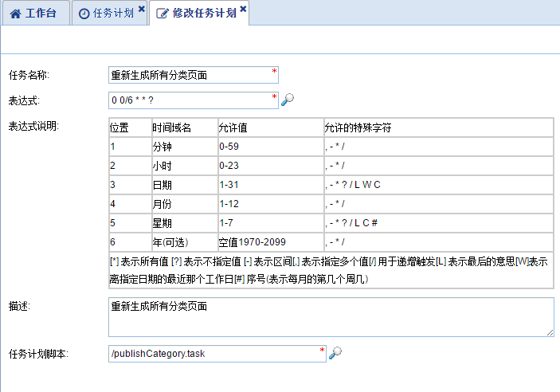This screenshot has height=392, width=560.
Task: Click the edit pencil icon on 修改任务计划 tab
Action: click(163, 14)
